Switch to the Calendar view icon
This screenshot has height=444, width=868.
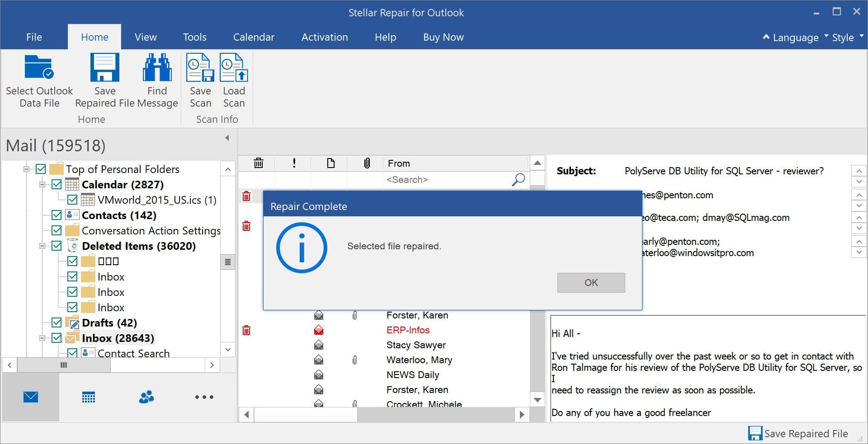(89, 397)
